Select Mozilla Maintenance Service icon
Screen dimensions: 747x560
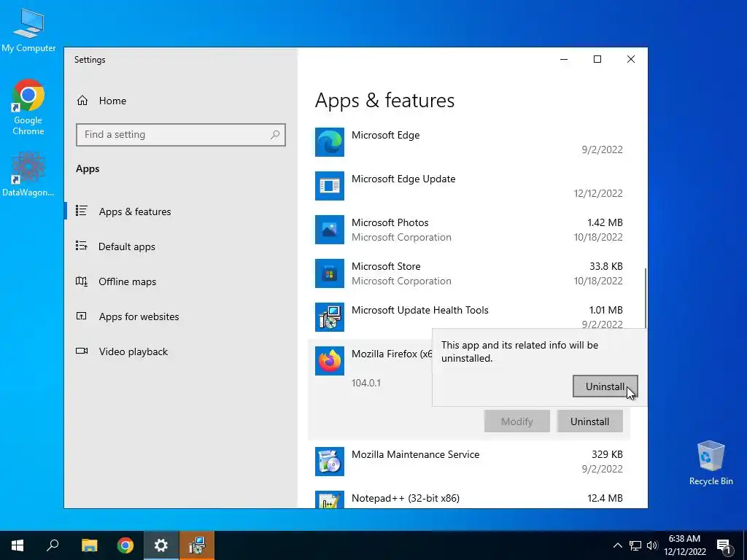coord(329,462)
